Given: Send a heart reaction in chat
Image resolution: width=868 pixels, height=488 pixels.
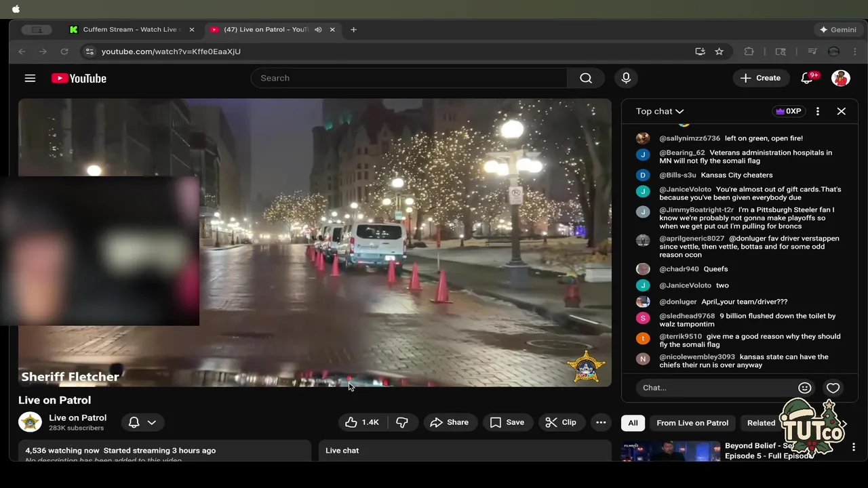Looking at the screenshot, I should click(x=833, y=388).
